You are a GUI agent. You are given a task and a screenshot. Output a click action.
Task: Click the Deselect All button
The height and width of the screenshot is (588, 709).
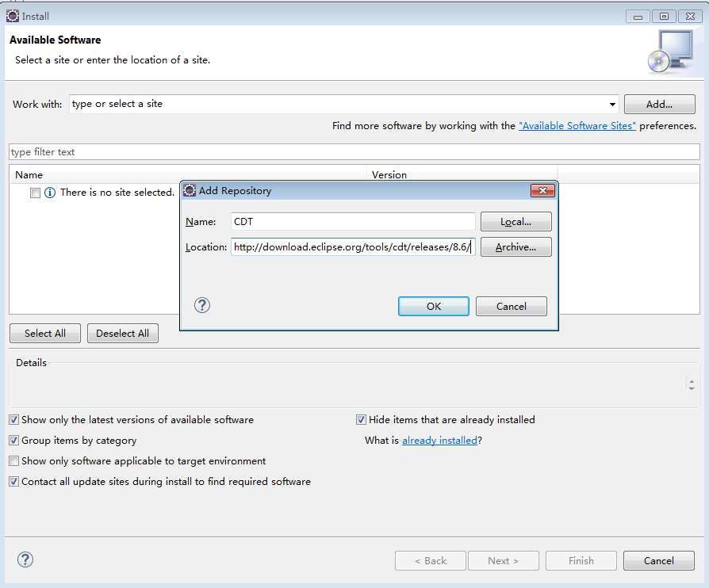pyautogui.click(x=123, y=334)
